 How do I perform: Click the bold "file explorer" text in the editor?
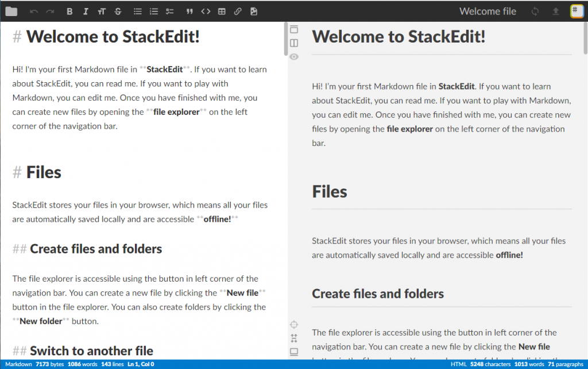176,112
